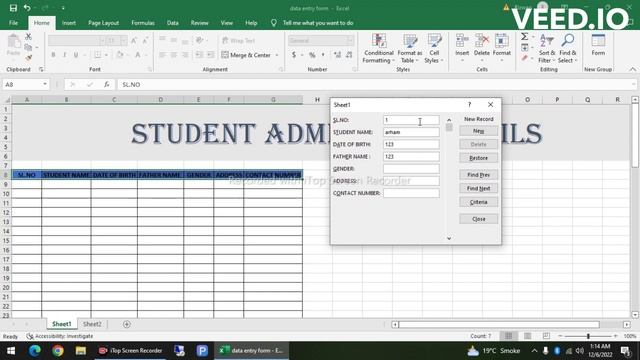Open Conditional Formatting menu
This screenshot has width=640, height=360.
[x=378, y=49]
